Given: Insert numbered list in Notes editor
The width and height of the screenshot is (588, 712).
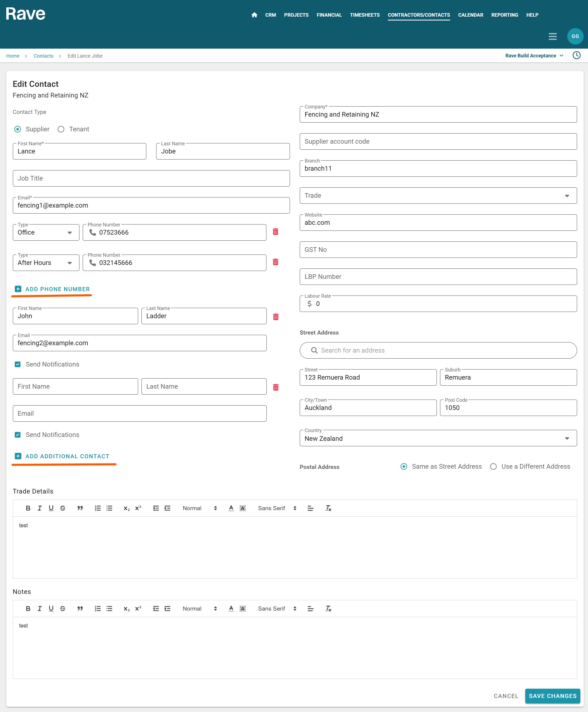Looking at the screenshot, I should [x=97, y=608].
